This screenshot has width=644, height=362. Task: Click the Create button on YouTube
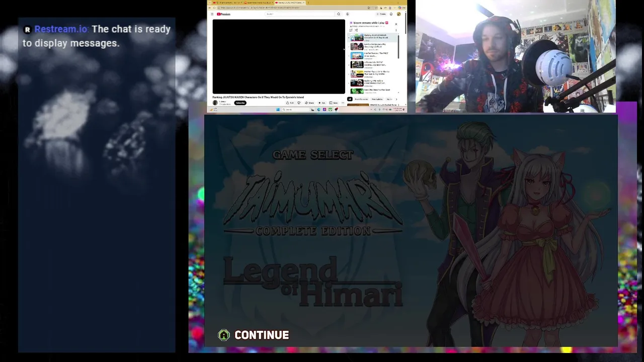pyautogui.click(x=380, y=14)
